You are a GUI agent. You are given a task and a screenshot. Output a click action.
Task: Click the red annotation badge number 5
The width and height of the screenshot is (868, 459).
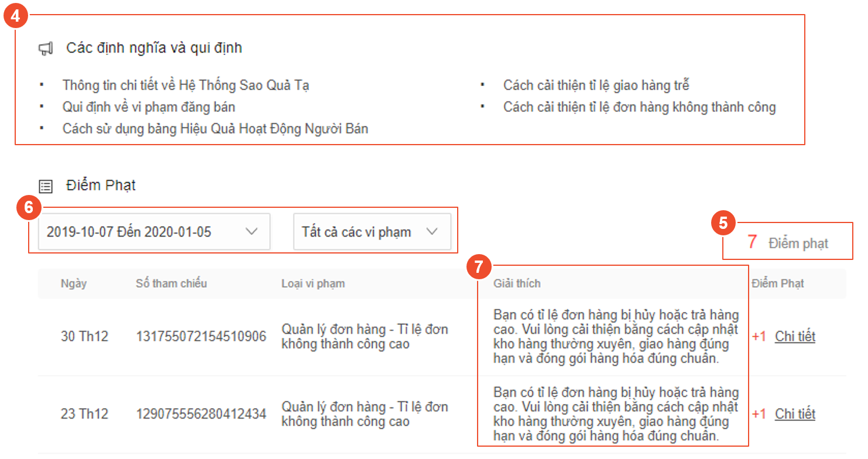click(723, 223)
